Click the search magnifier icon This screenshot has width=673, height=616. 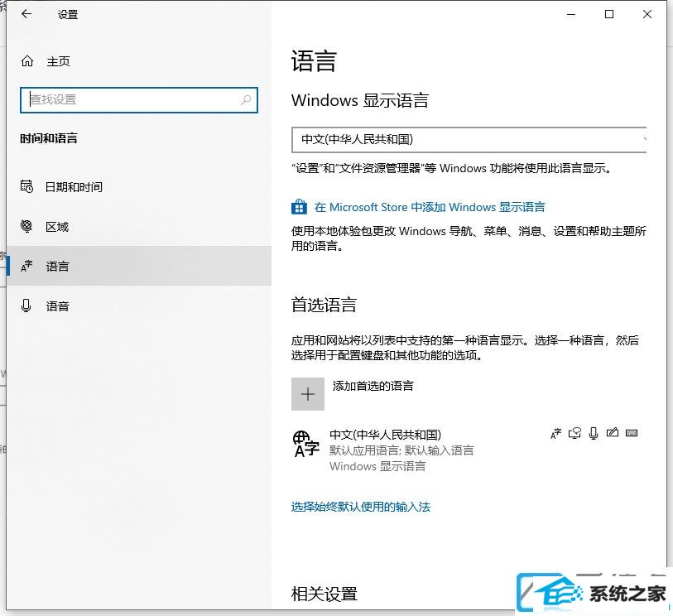click(x=246, y=100)
